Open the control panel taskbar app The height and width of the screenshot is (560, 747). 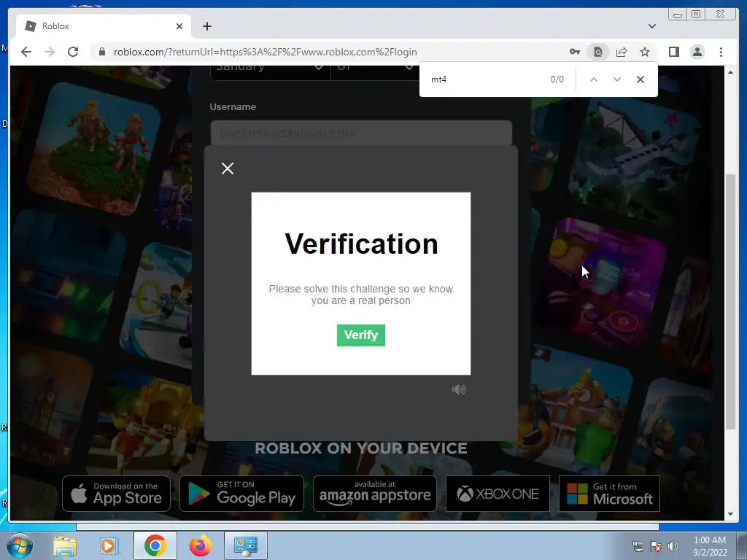tap(245, 545)
